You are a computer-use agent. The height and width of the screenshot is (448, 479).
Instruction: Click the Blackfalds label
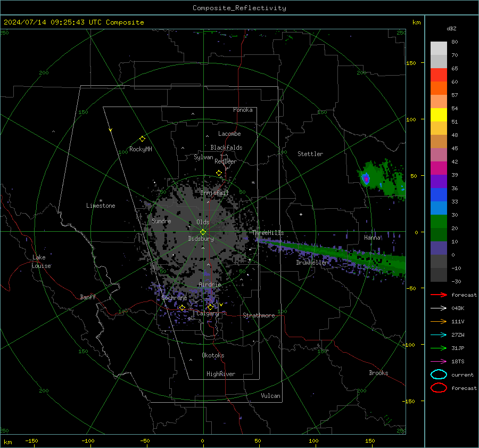[x=226, y=148]
